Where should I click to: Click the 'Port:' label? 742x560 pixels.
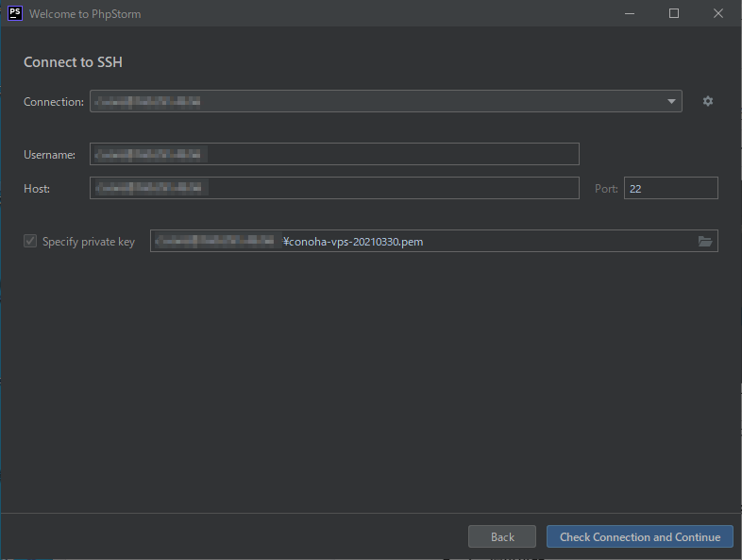[606, 188]
